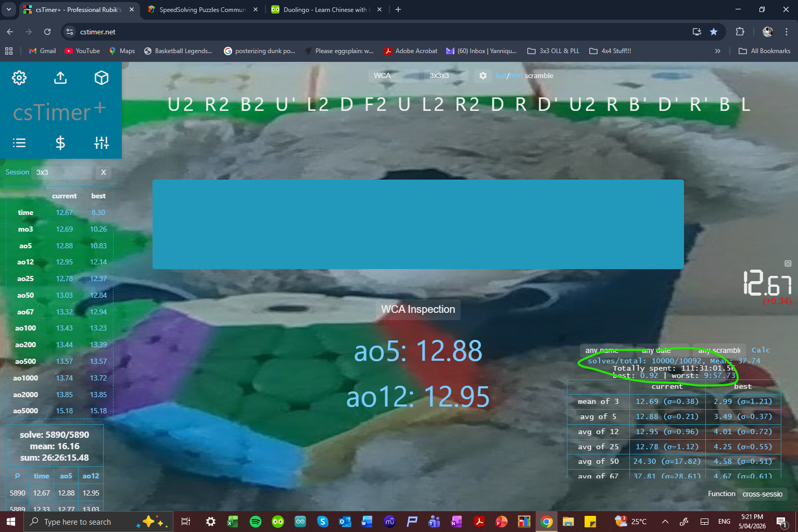798x532 pixels.
Task: Open the 3x3x3 puzzle dropdown
Action: coord(447,75)
